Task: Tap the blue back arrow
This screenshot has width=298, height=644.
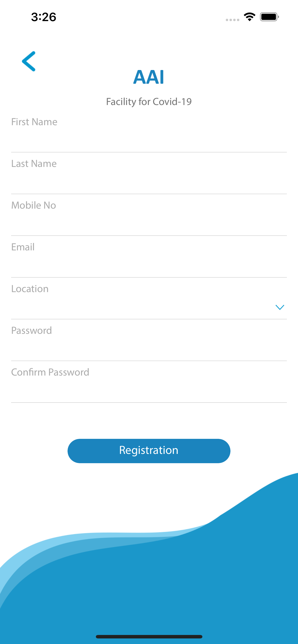Action: tap(29, 61)
